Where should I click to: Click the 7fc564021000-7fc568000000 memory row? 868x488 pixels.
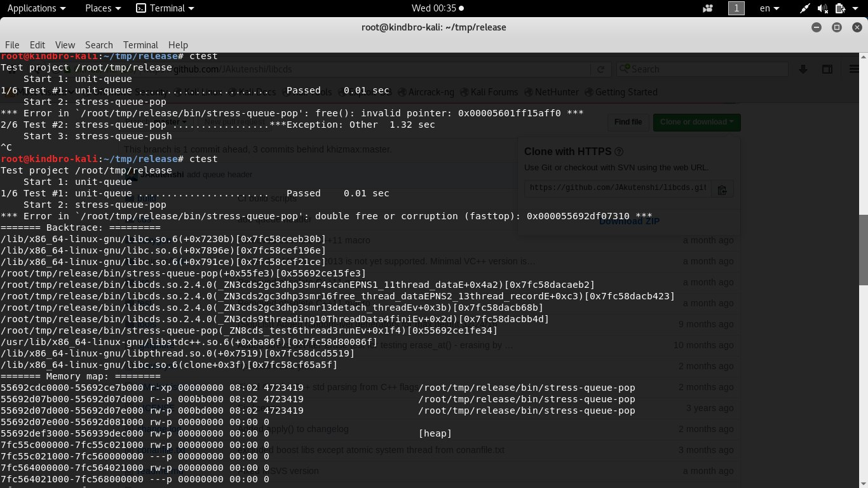(x=135, y=479)
